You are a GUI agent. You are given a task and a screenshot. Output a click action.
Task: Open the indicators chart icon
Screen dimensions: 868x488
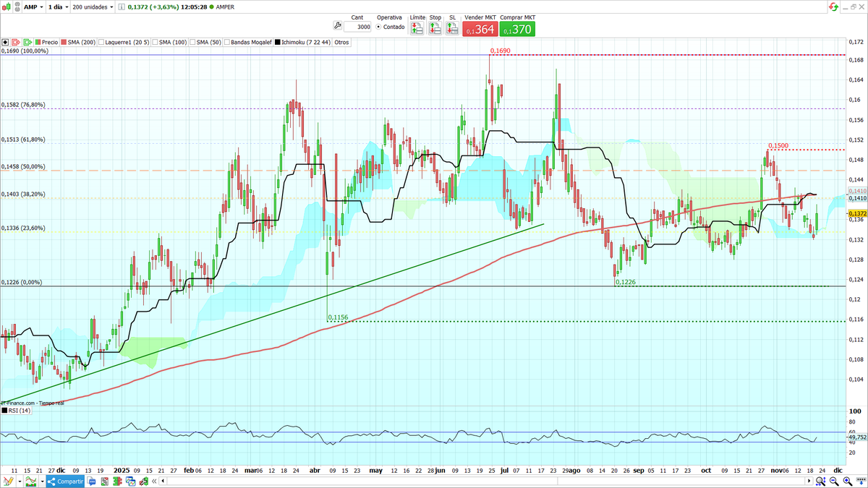[x=30, y=481]
